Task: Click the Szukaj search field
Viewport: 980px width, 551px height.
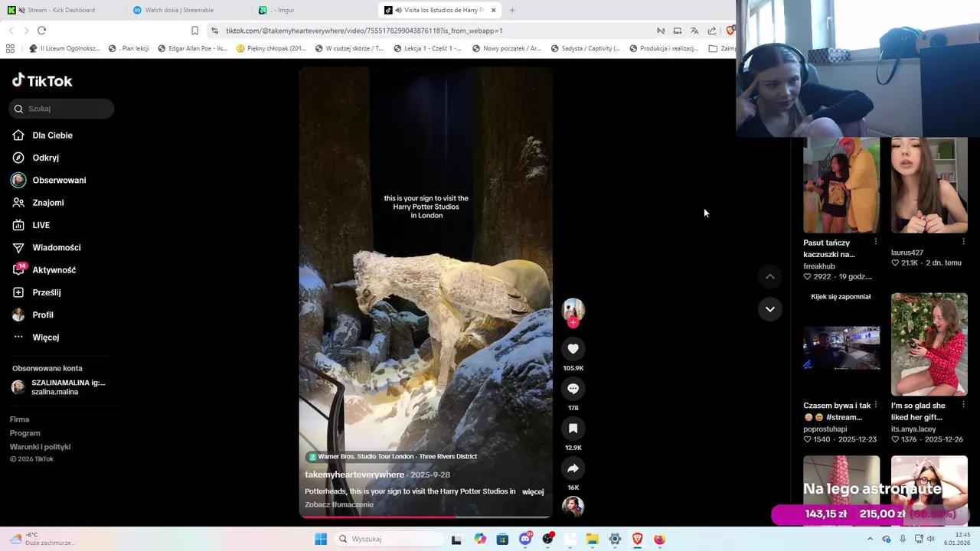Action: [x=61, y=109]
